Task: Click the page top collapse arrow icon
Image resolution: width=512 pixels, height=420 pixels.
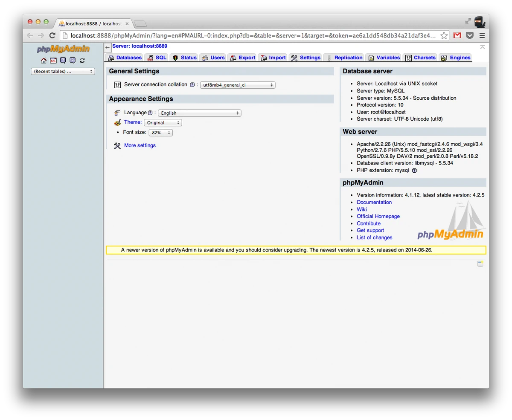Action: (482, 46)
